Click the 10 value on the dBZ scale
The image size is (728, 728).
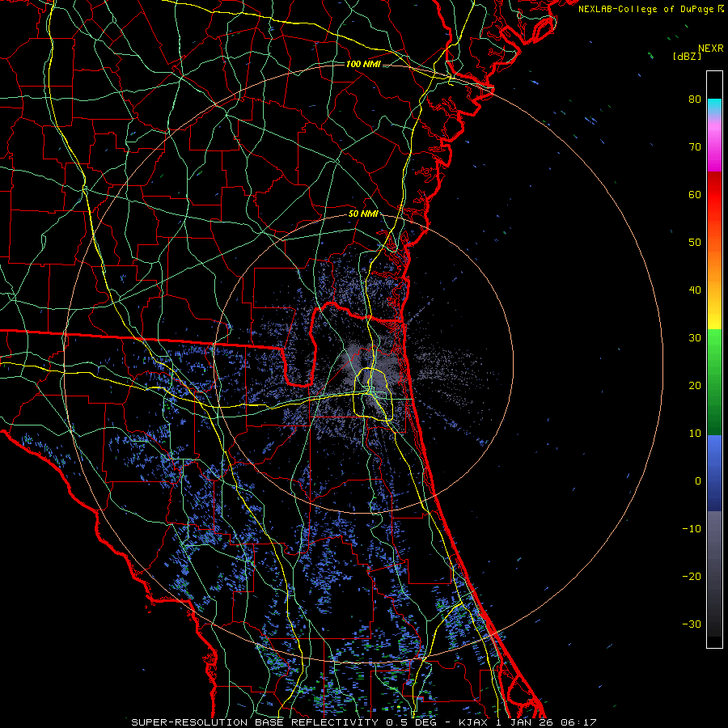[x=695, y=434]
